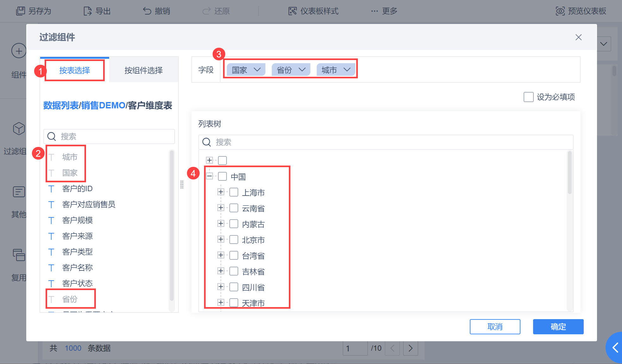Open the 国家 field dropdown
This screenshot has height=364, width=622.
[257, 70]
